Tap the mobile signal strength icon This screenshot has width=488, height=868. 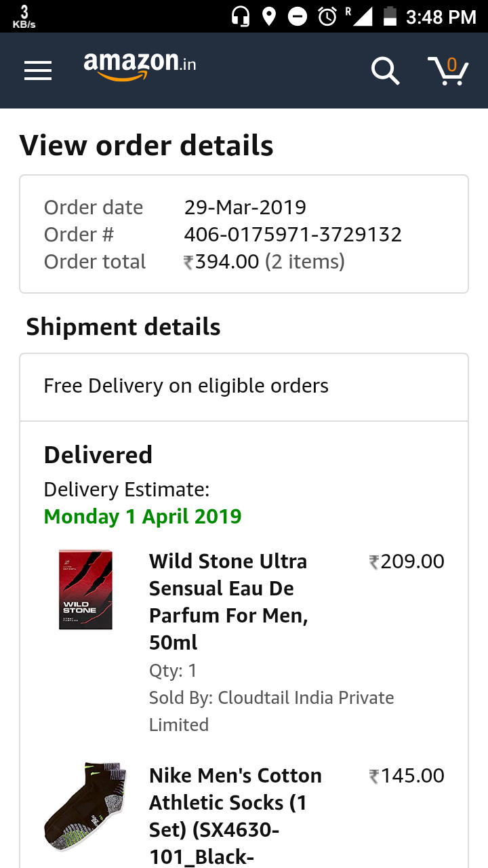[362, 16]
